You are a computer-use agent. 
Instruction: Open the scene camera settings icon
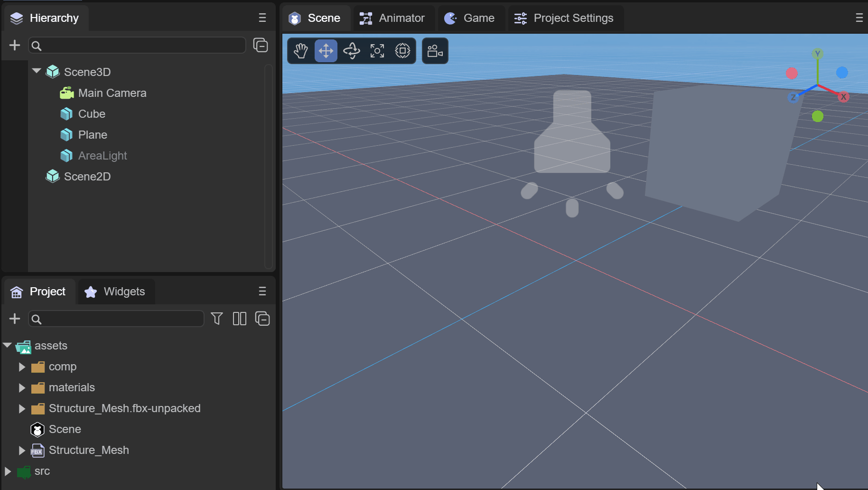[x=435, y=51]
